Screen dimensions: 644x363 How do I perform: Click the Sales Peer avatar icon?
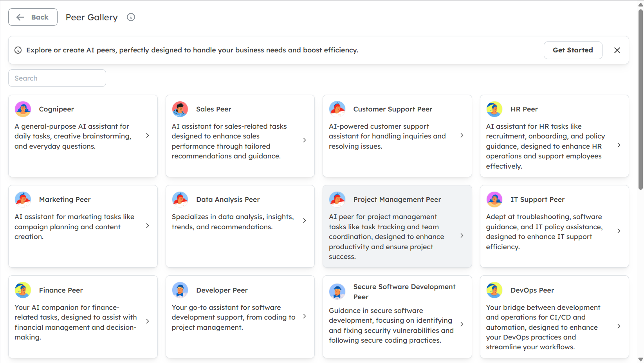coord(180,109)
